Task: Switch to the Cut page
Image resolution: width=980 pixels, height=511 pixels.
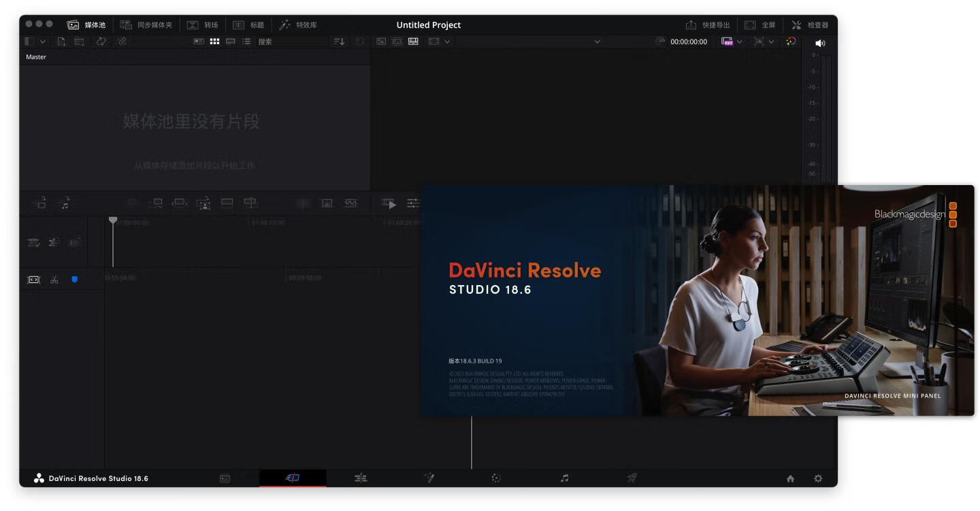Action: click(x=293, y=478)
